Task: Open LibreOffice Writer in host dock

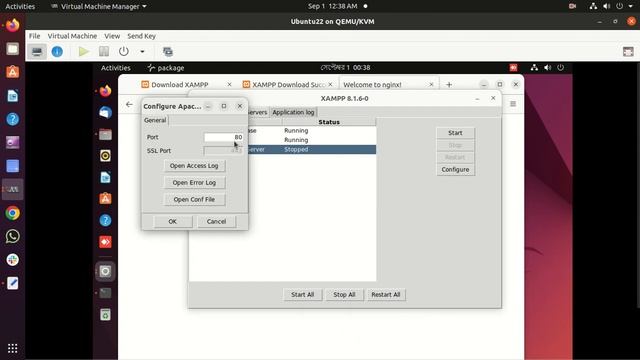Action: (13, 96)
